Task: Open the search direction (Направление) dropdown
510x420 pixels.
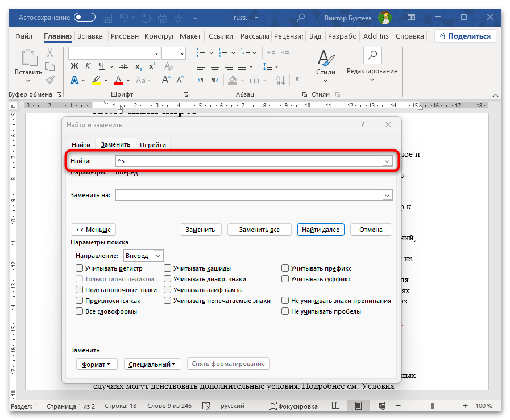Action: (158, 256)
